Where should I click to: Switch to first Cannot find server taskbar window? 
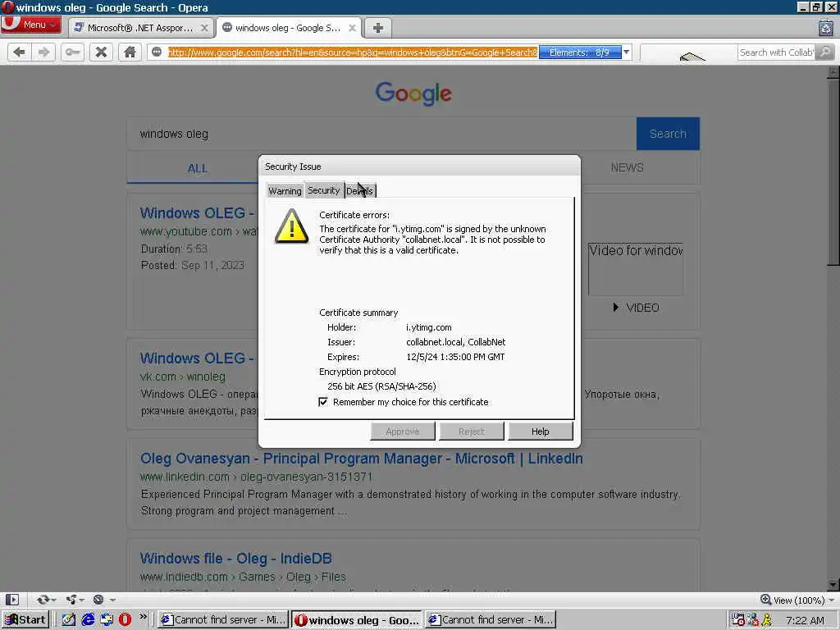click(223, 620)
